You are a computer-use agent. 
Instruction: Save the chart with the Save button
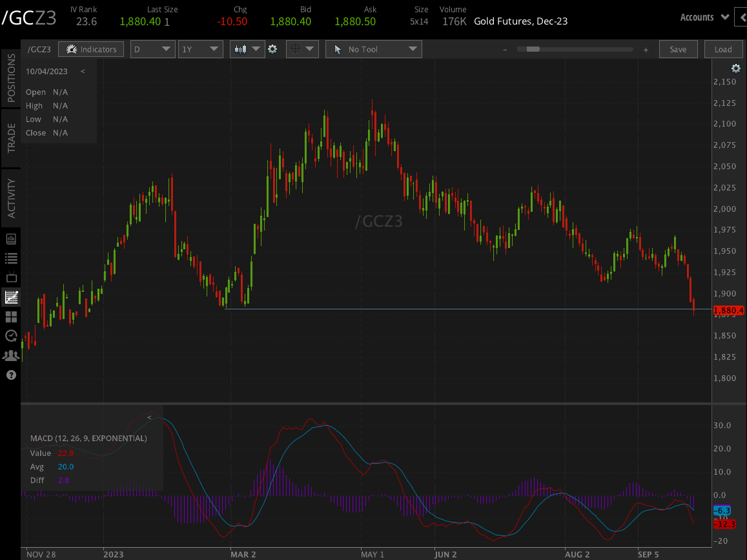[678, 48]
